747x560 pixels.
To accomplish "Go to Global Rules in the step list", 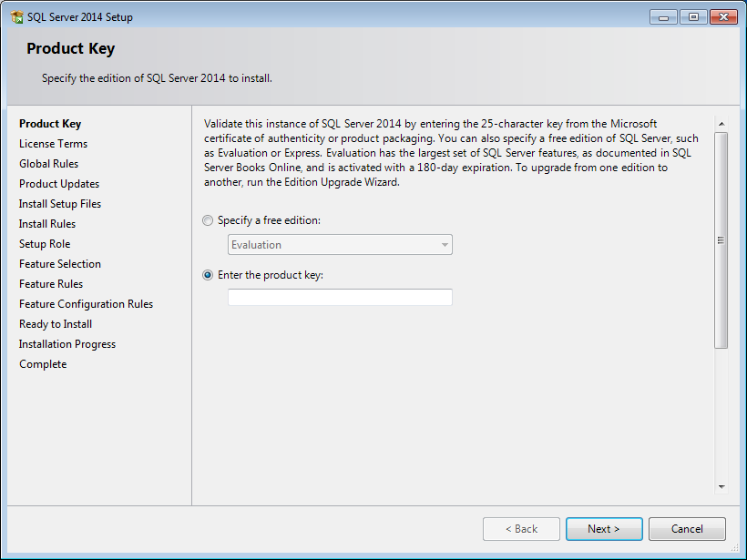I will (48, 164).
